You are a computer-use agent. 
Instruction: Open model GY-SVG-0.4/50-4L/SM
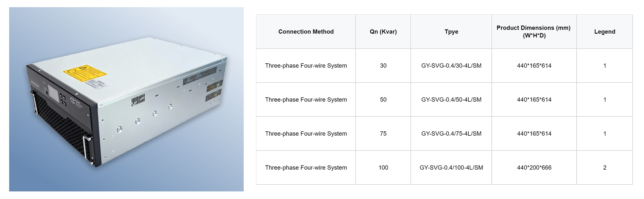click(x=451, y=99)
